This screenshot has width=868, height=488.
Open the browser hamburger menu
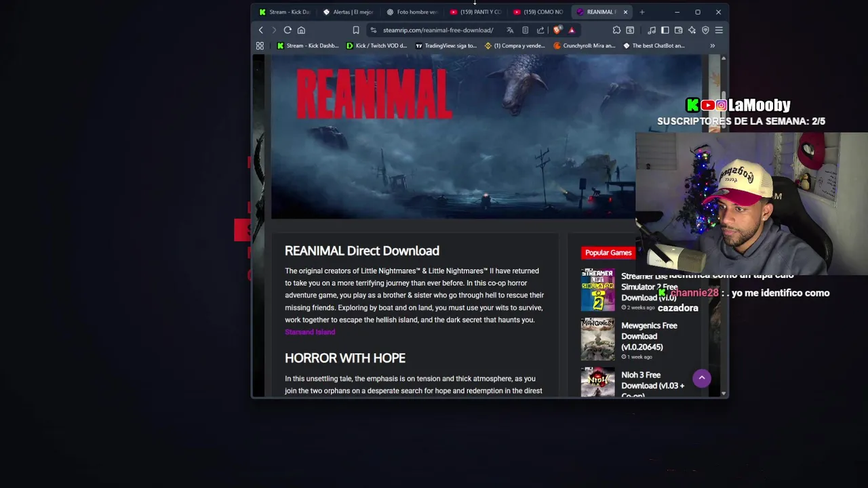click(719, 30)
